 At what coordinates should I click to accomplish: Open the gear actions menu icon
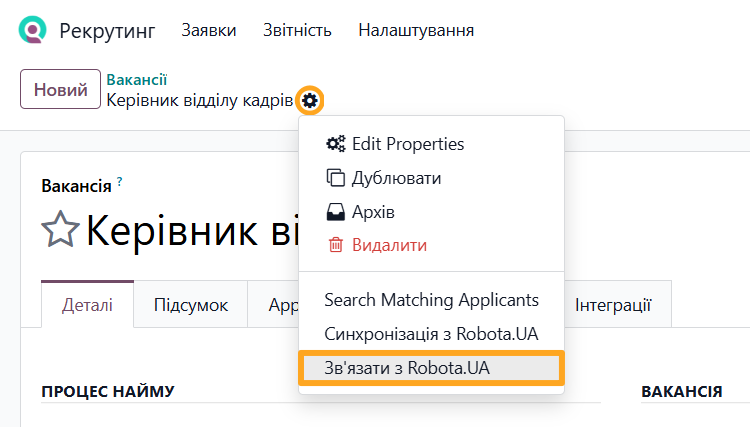coord(310,101)
